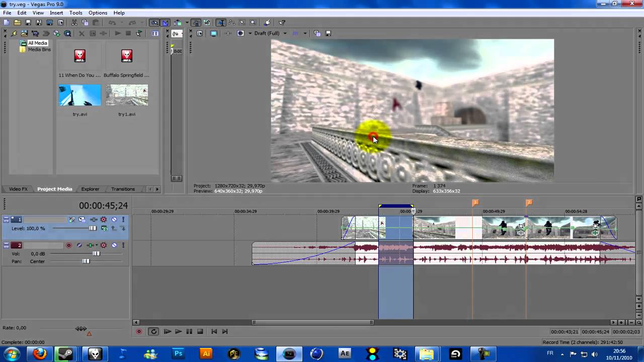Solo audio track 2
The image size is (644, 362).
(123, 245)
